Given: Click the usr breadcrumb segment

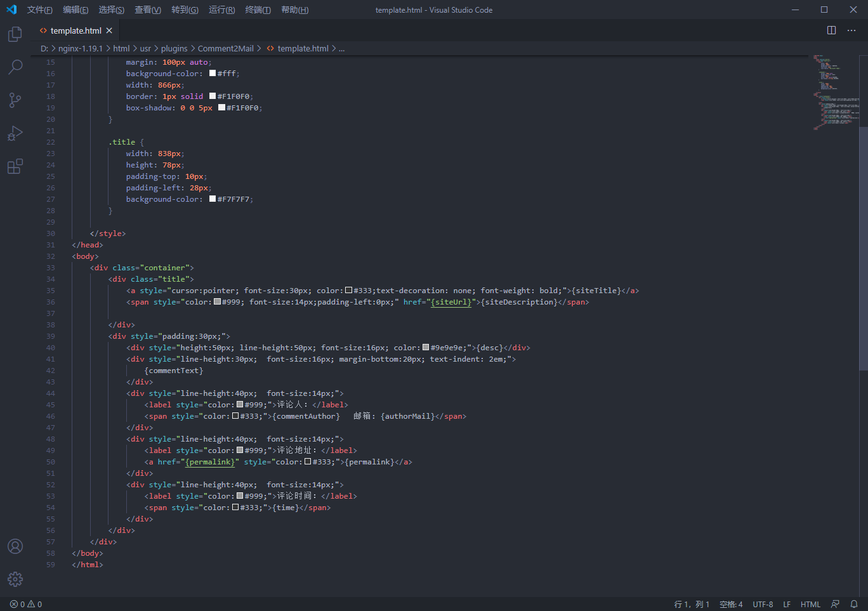Looking at the screenshot, I should (x=145, y=48).
